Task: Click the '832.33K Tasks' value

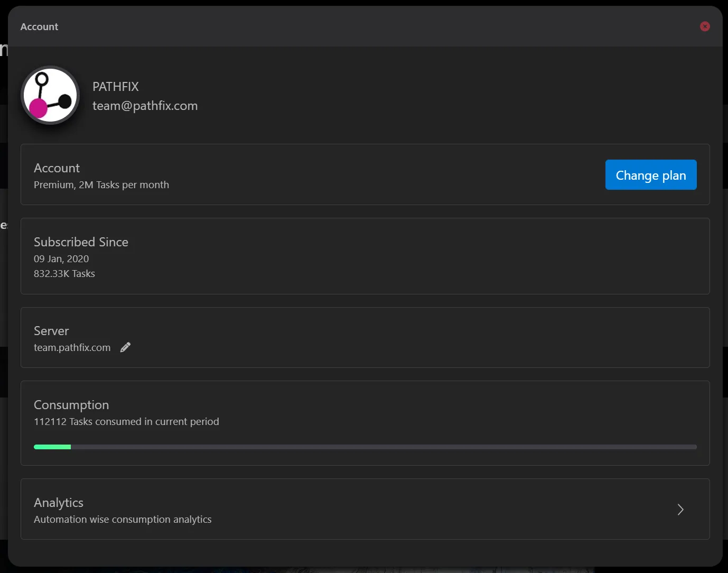Action: tap(64, 274)
